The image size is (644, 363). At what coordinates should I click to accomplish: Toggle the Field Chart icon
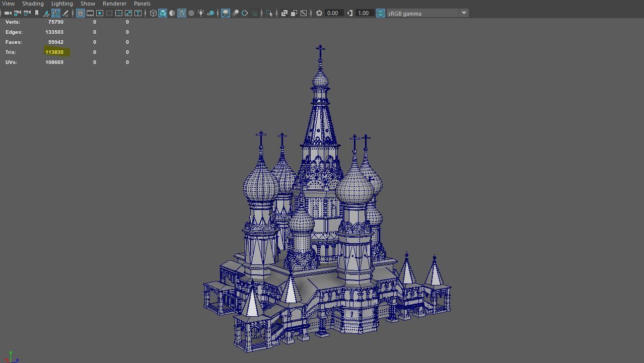119,13
